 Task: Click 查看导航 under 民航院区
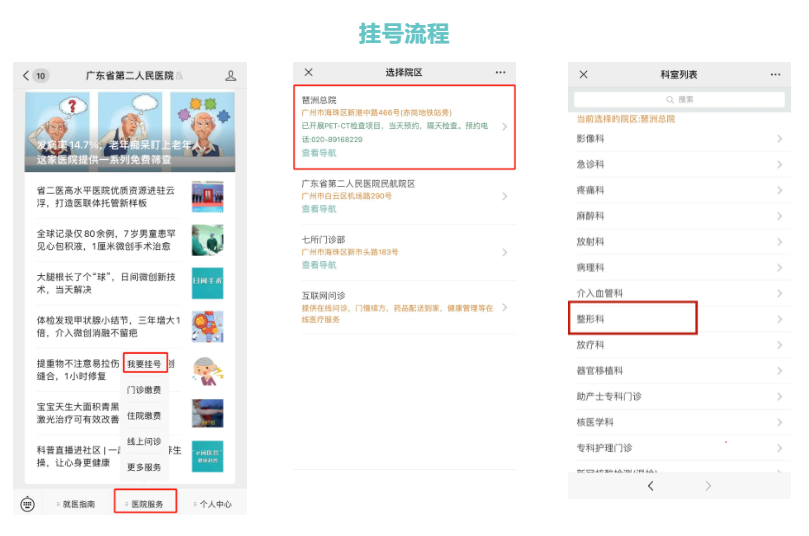point(319,209)
